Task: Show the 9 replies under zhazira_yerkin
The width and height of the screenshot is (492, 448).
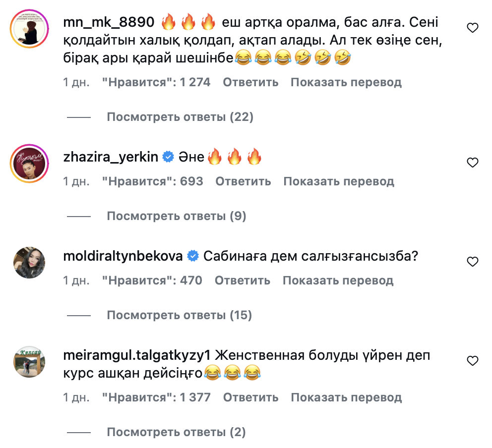Action: (177, 216)
